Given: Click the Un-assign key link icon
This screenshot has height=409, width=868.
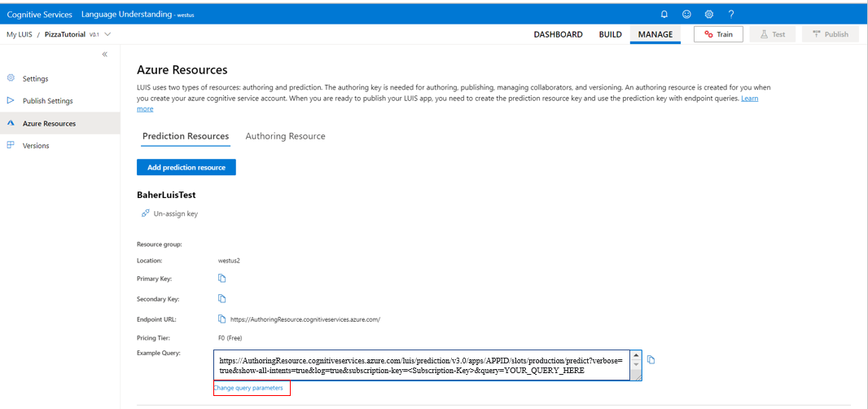Looking at the screenshot, I should click(146, 213).
